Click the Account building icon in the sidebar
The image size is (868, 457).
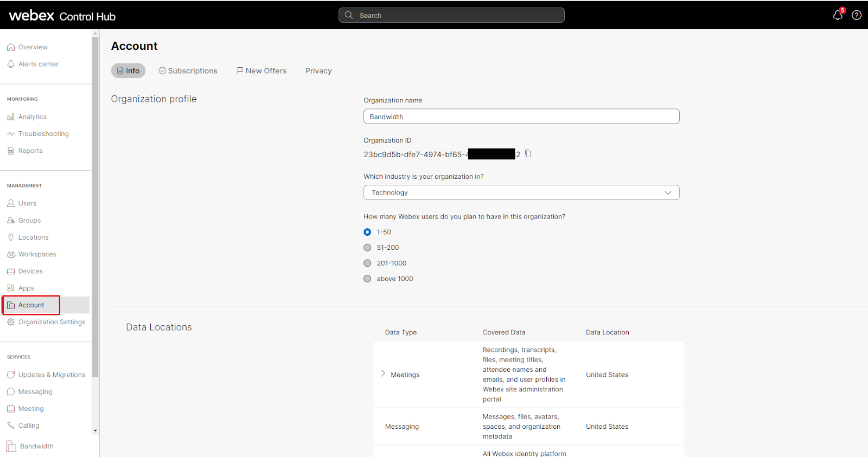click(11, 305)
